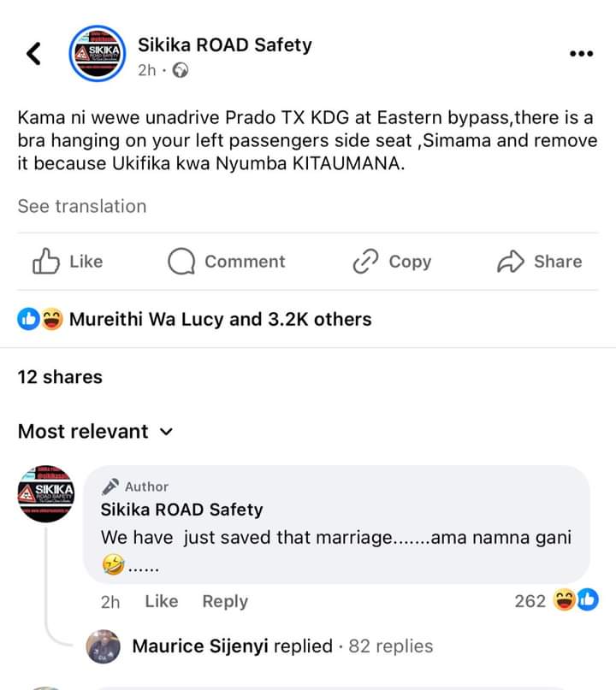The width and height of the screenshot is (616, 690).
Task: Open the Sikika ROAD Safety page name
Action: click(224, 45)
